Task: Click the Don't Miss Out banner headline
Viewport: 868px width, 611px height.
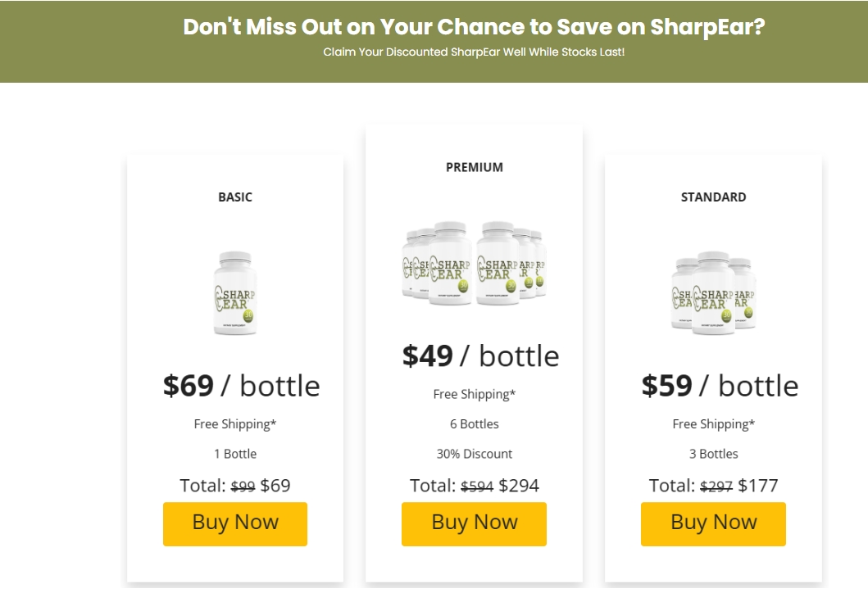Action: coord(474,27)
